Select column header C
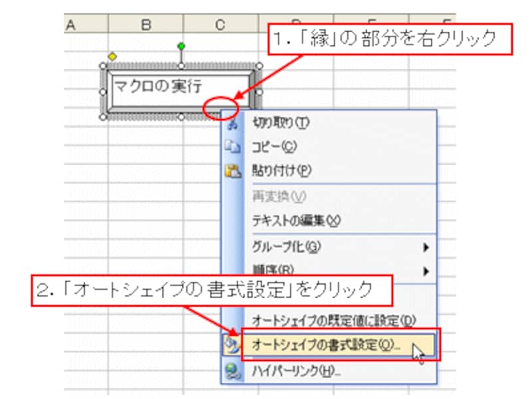The height and width of the screenshot is (399, 532). click(x=221, y=25)
